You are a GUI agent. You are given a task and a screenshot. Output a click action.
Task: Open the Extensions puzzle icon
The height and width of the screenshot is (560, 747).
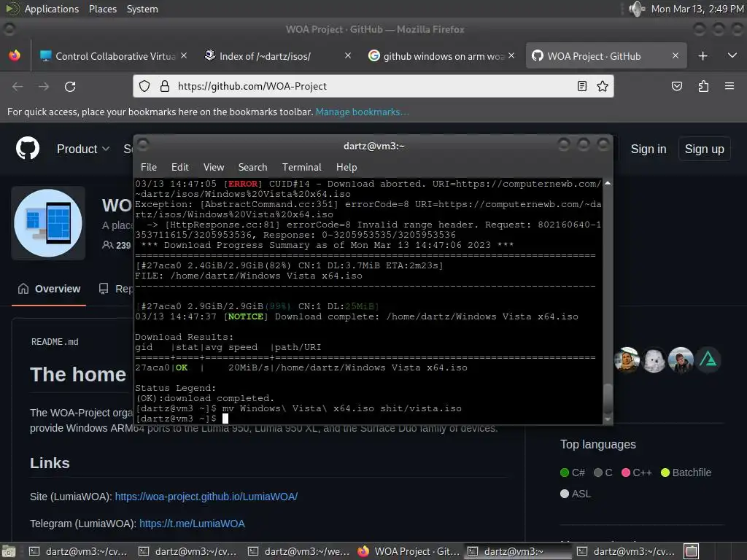703,86
